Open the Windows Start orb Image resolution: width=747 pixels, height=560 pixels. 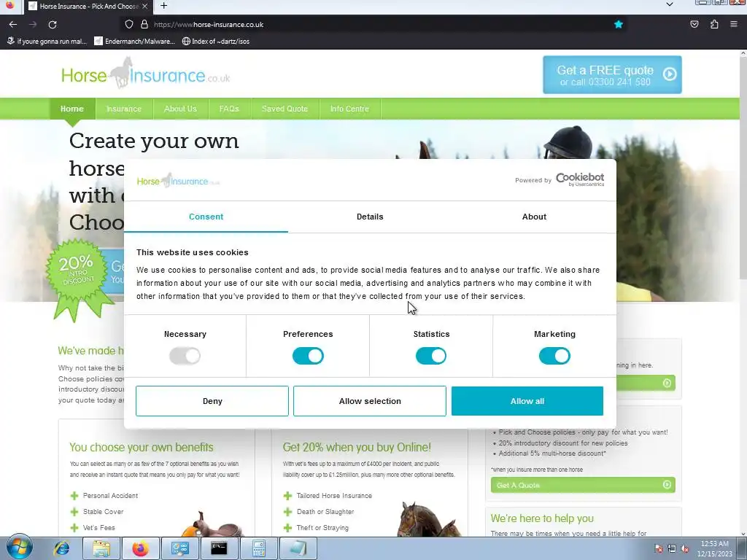[x=20, y=548]
